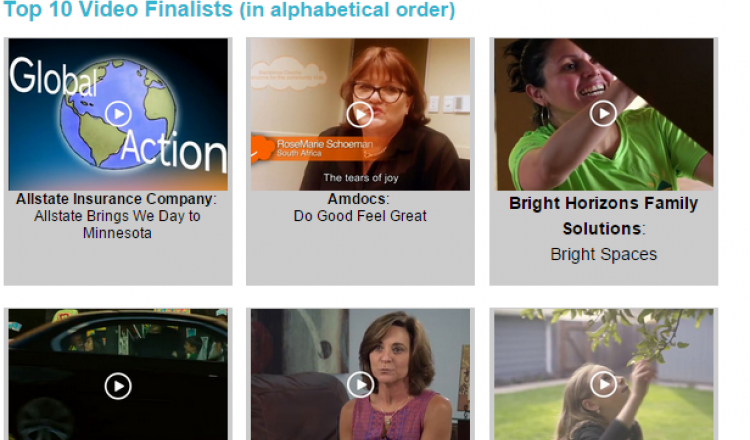Select the Amdocs company name
The width and height of the screenshot is (750, 440).
pyautogui.click(x=359, y=199)
